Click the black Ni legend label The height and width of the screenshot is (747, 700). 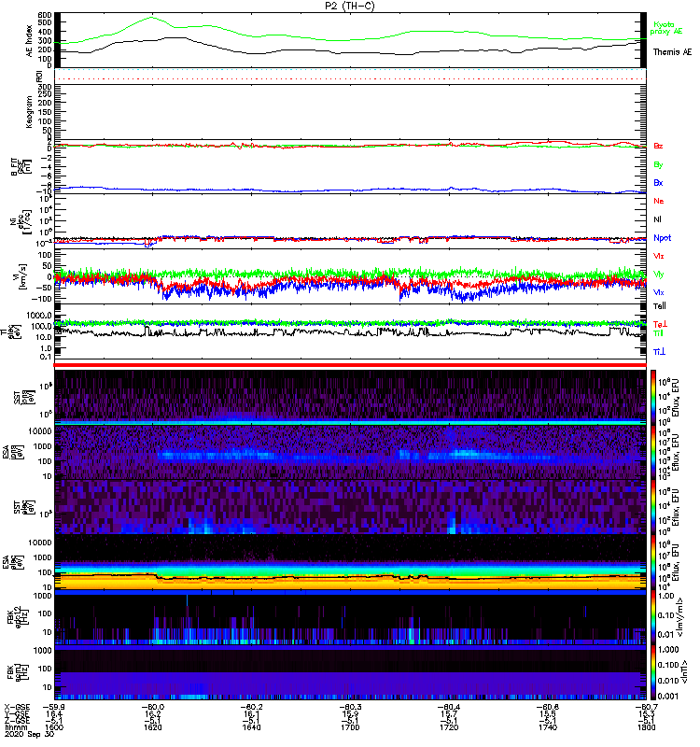click(x=657, y=219)
